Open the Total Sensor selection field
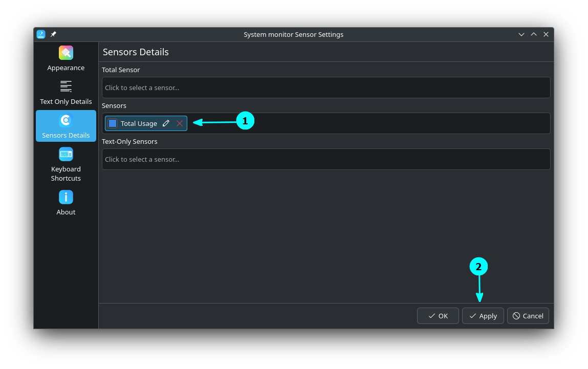Viewport: 588px width, 369px height. point(326,88)
